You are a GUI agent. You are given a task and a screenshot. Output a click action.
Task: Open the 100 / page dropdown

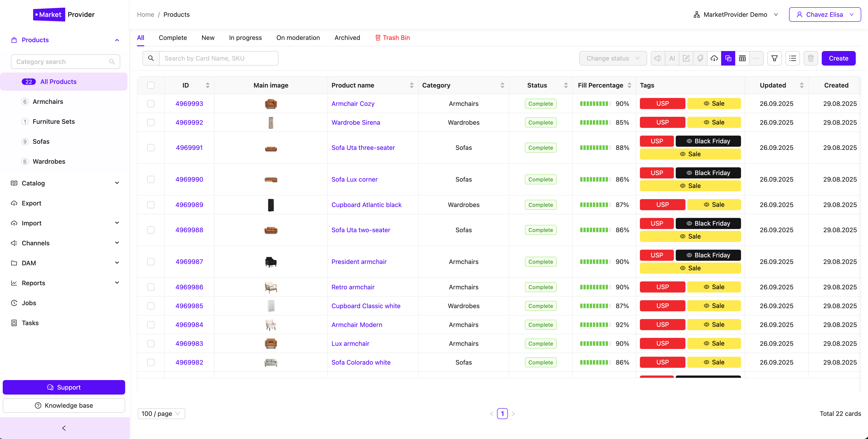(161, 413)
